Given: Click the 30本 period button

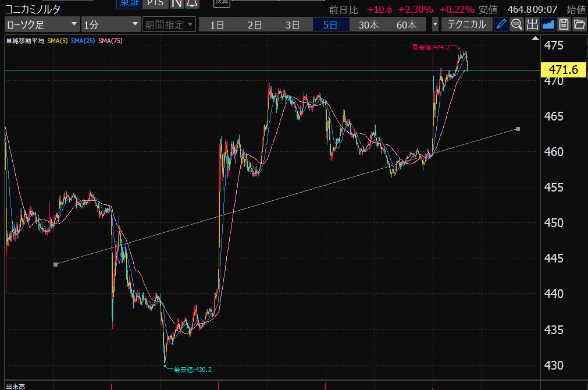Looking at the screenshot, I should 369,24.
